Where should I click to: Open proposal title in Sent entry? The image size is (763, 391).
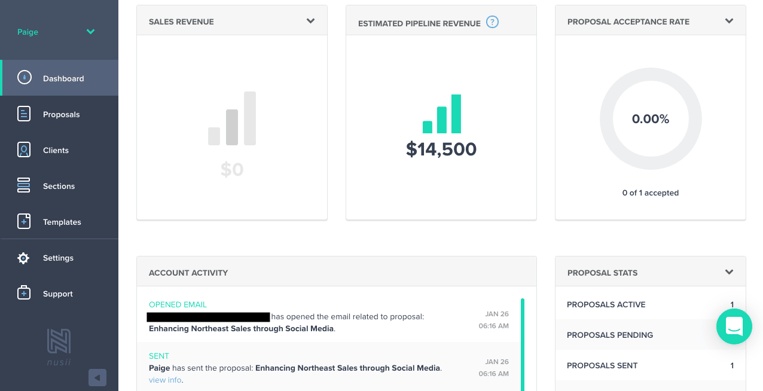click(348, 368)
